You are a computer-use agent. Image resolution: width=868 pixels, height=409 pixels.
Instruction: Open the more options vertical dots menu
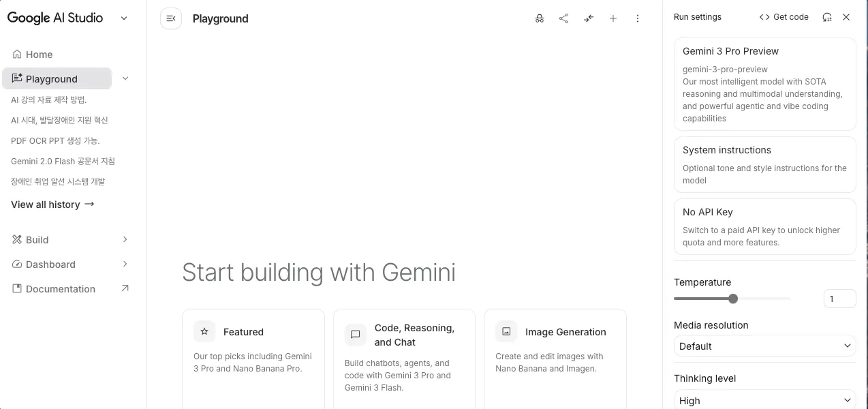(x=638, y=18)
